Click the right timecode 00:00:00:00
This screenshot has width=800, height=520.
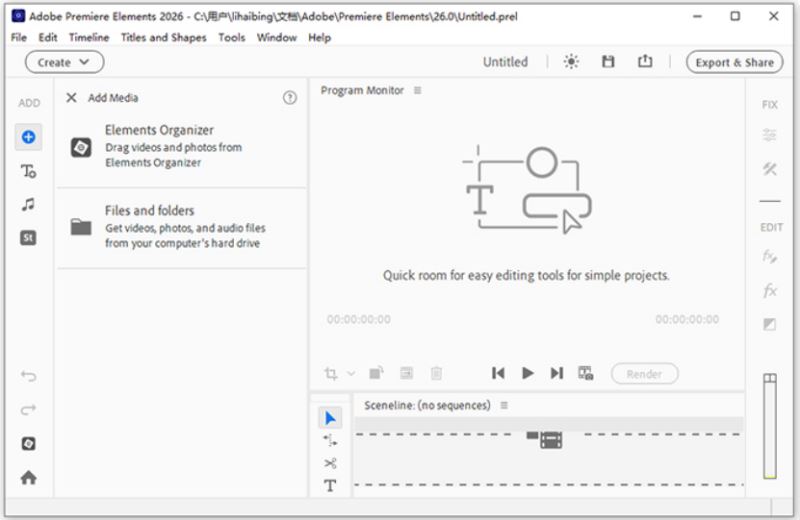[687, 319]
